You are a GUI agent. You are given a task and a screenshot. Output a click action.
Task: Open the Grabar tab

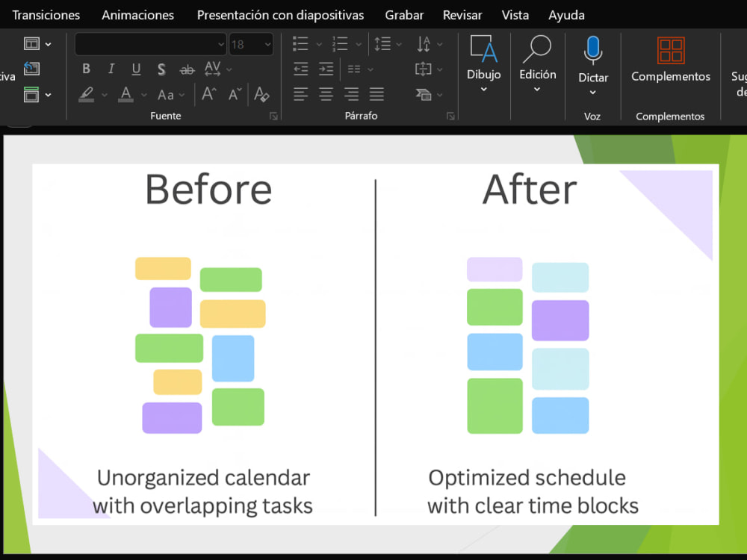[404, 15]
